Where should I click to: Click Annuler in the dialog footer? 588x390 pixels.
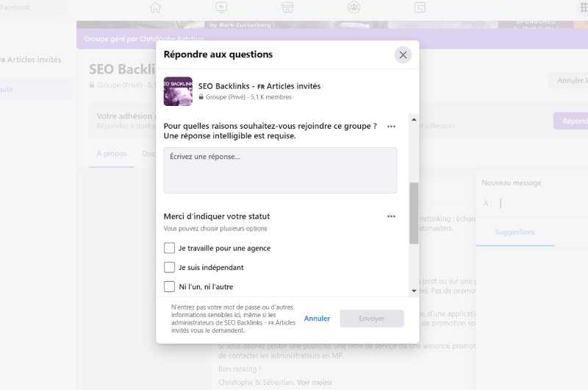317,319
